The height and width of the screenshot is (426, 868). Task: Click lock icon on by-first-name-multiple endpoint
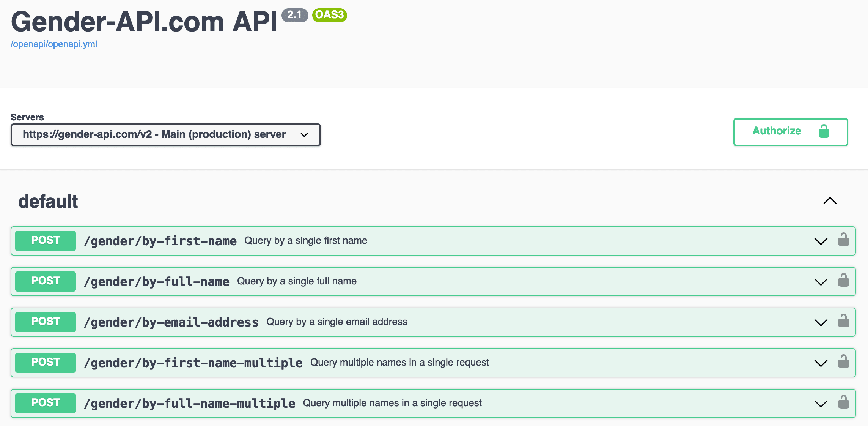click(843, 362)
